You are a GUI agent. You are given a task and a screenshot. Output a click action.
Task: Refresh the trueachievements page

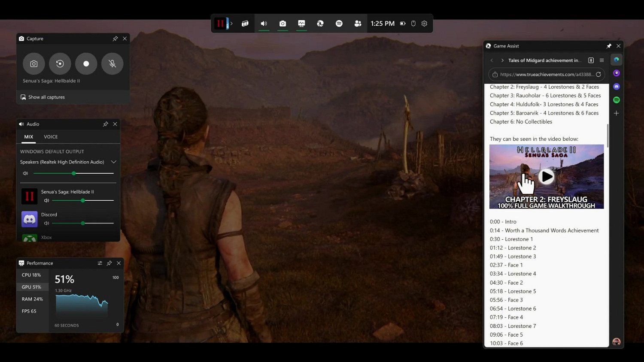[x=598, y=75]
